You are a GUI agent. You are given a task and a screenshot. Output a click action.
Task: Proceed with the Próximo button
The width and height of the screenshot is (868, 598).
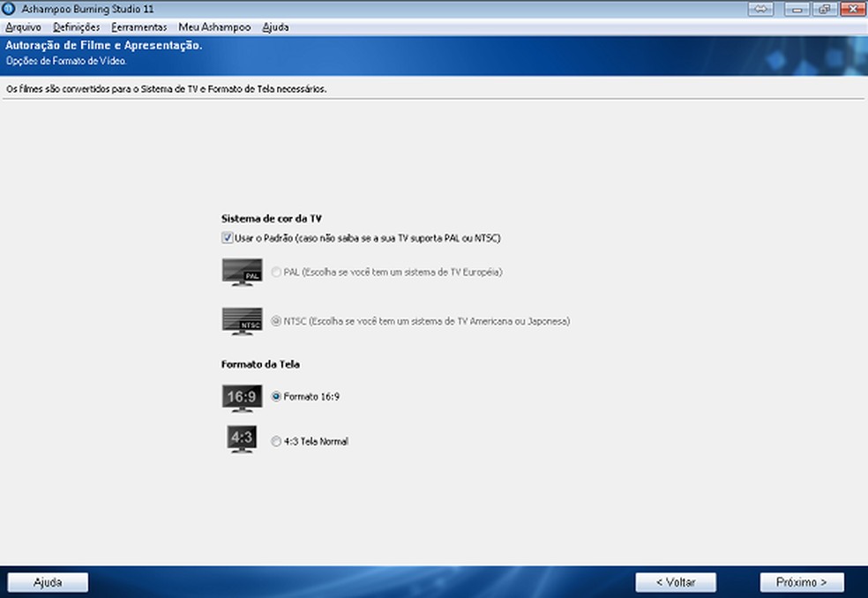pos(802,582)
